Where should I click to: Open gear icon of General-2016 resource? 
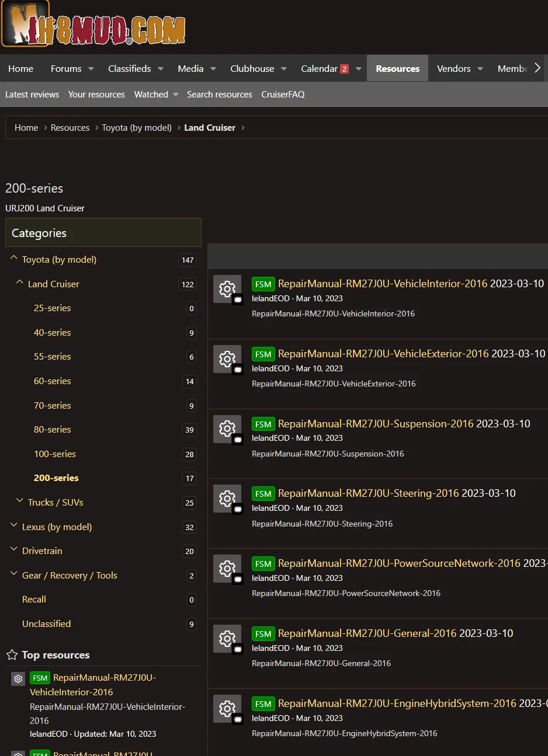coord(227,639)
